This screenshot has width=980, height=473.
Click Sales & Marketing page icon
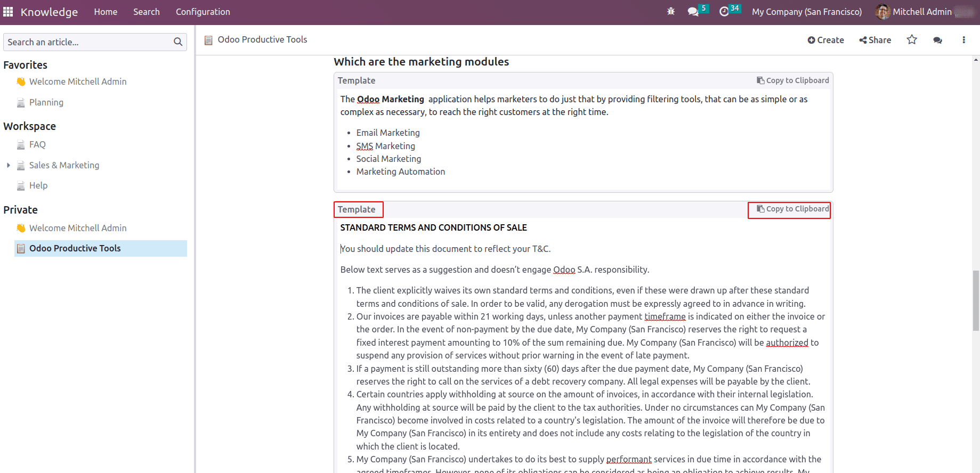click(21, 165)
